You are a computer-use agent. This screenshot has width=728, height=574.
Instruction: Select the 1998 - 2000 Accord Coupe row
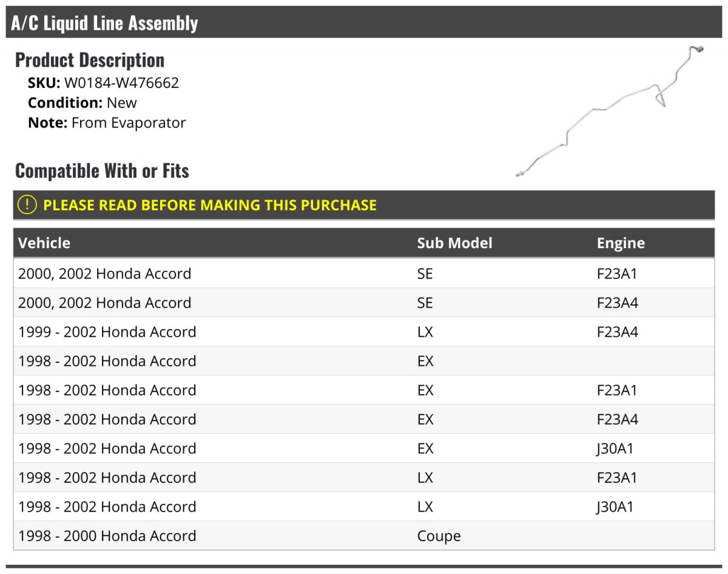tap(363, 536)
